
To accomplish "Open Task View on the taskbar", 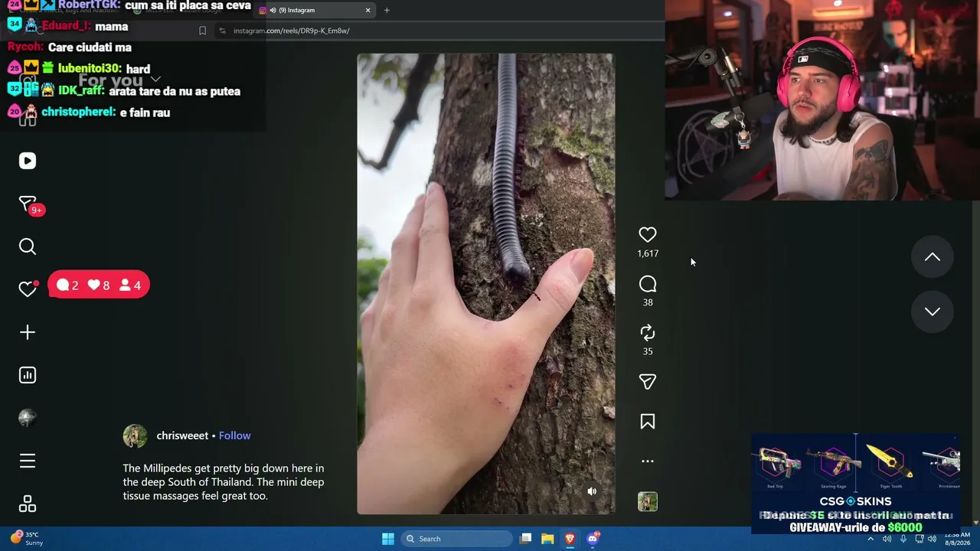I will click(x=526, y=539).
